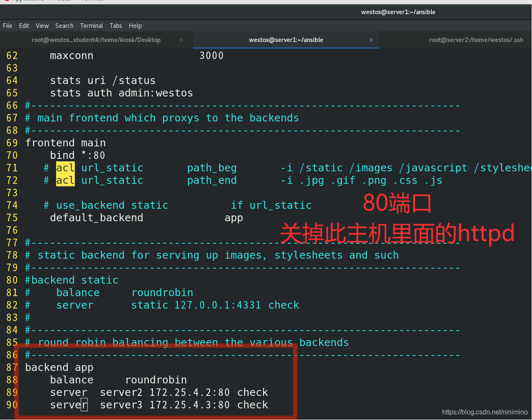Click 'static 127.0.0.1:4331 check' on line 82
The width and height of the screenshot is (532, 420).
[215, 305]
